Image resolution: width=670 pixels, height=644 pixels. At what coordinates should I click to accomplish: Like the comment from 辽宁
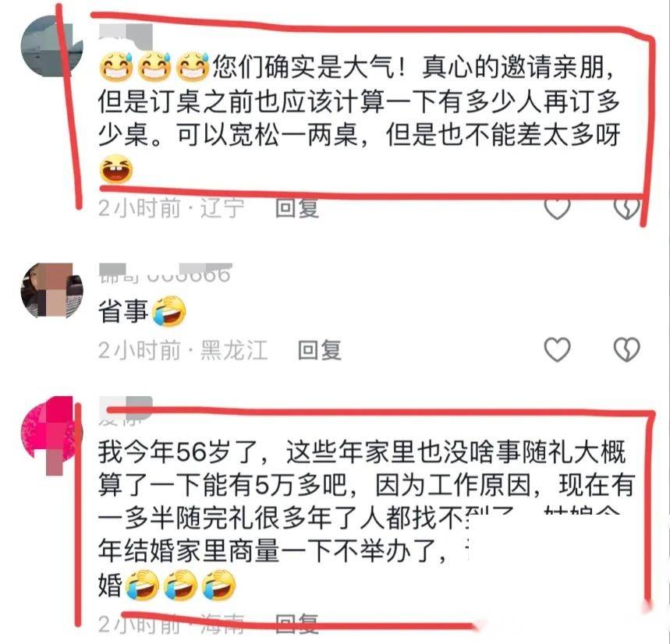pos(557,208)
